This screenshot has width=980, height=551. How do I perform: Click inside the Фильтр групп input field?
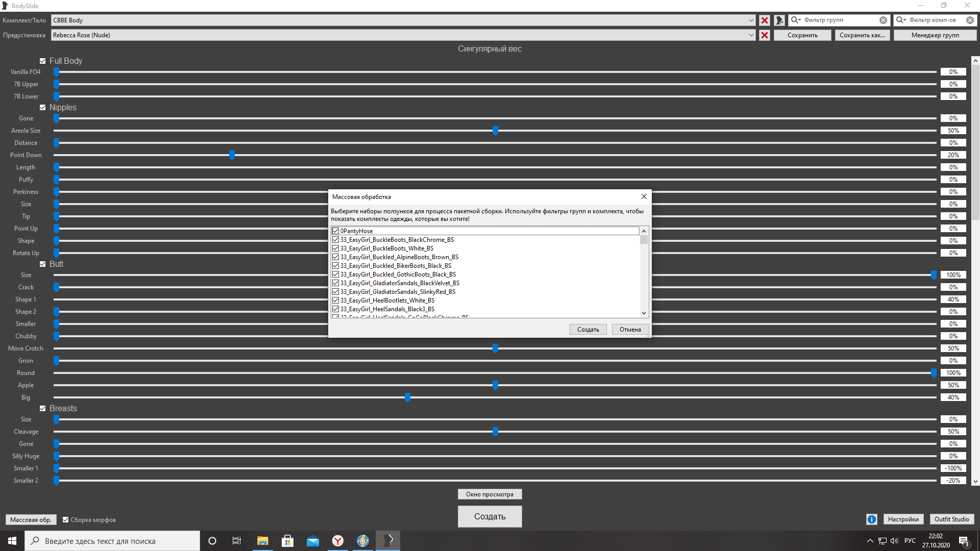tap(840, 20)
